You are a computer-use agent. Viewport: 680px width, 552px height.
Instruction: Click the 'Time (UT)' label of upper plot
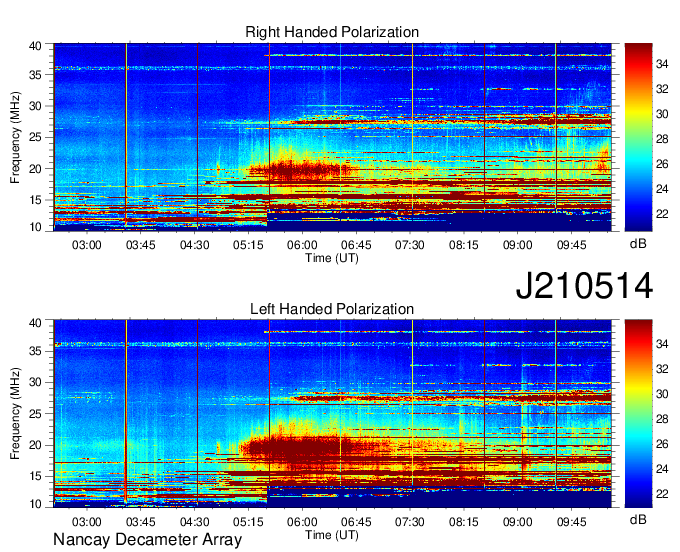point(332,258)
